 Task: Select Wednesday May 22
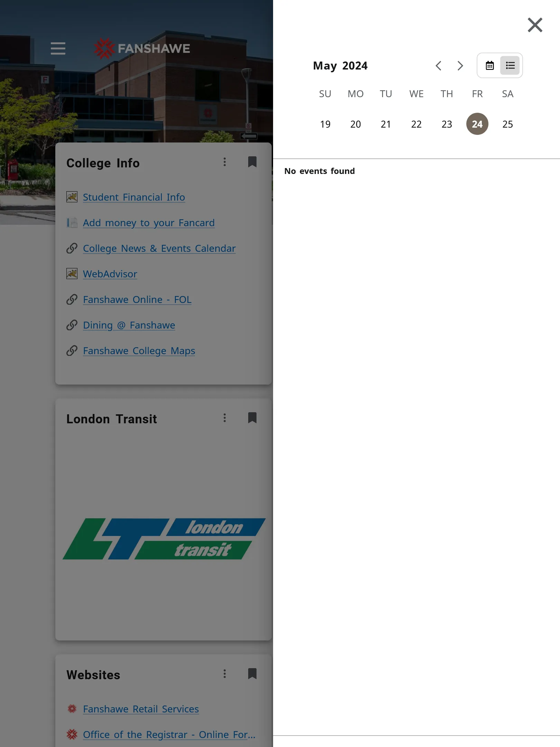pos(416,124)
